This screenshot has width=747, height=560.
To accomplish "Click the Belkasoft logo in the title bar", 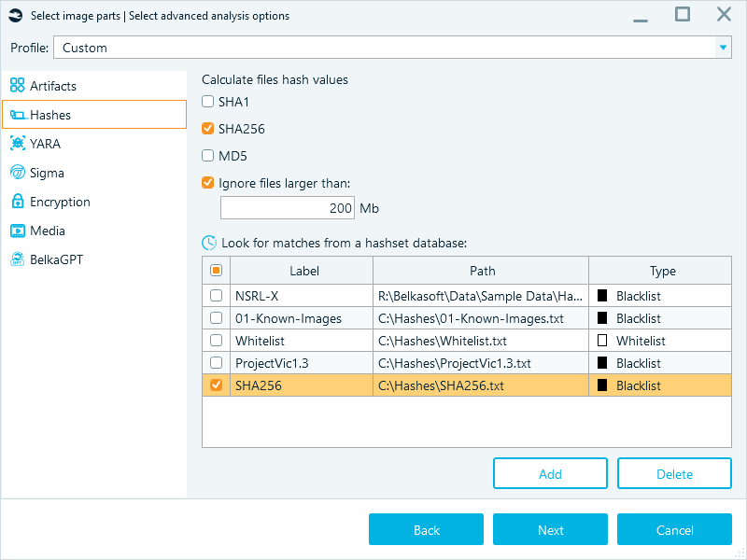I will (15, 15).
